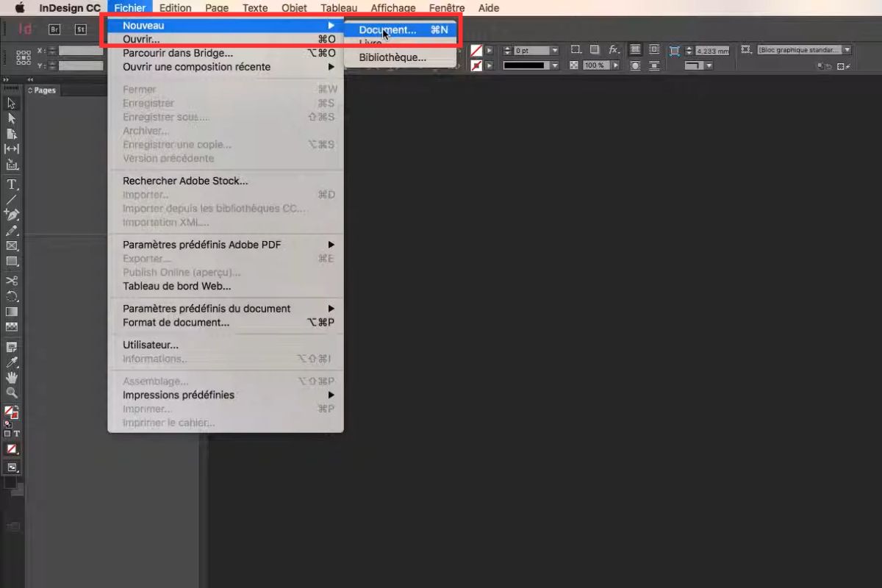Select the Note tool

coord(12,347)
